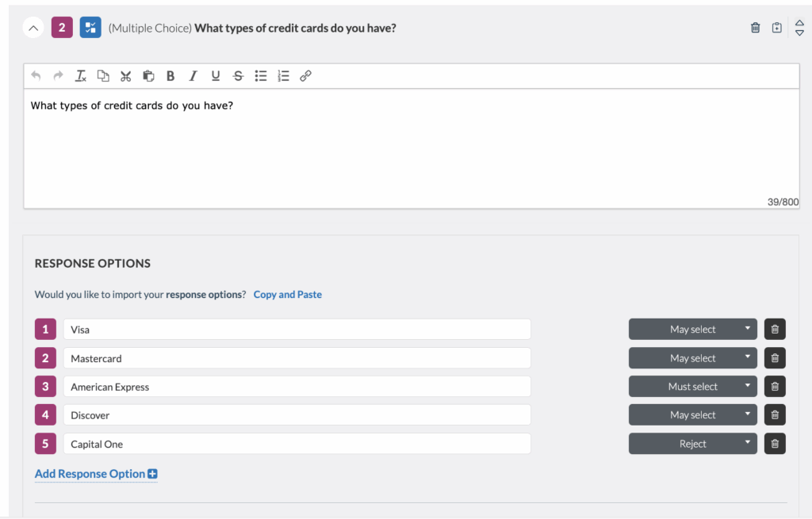Click the clear formatting icon
The image size is (812, 519).
pos(80,75)
